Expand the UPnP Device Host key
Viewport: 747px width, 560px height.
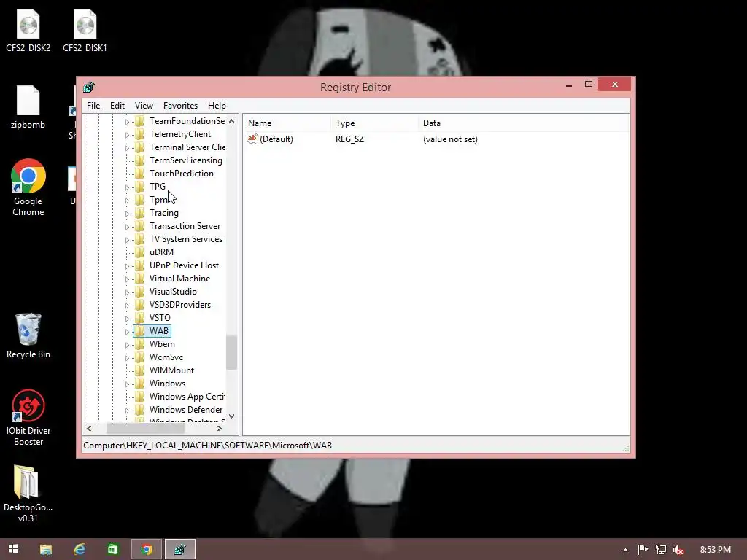click(127, 266)
